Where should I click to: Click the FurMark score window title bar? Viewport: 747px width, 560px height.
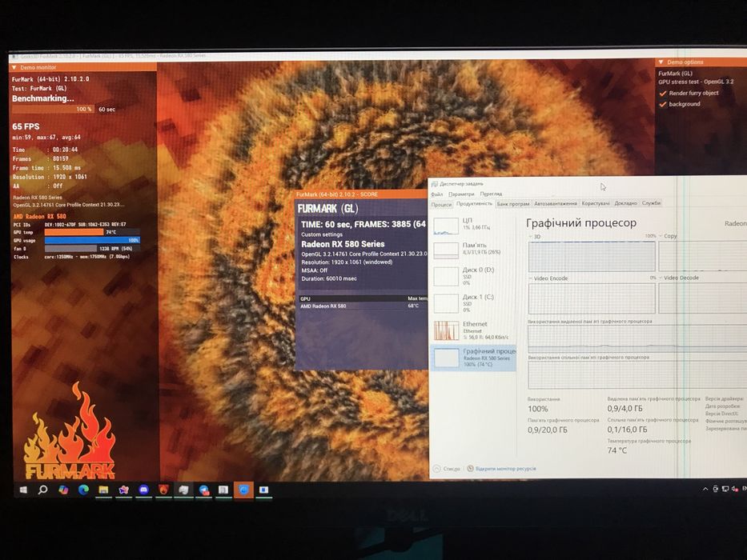pos(361,194)
